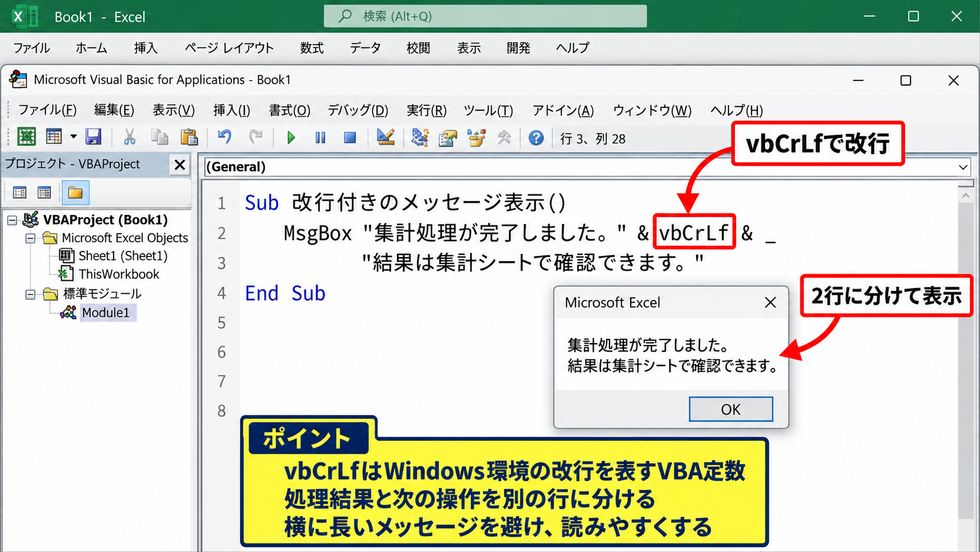This screenshot has height=552, width=980.
Task: Click the Undo arrow icon
Action: click(224, 137)
